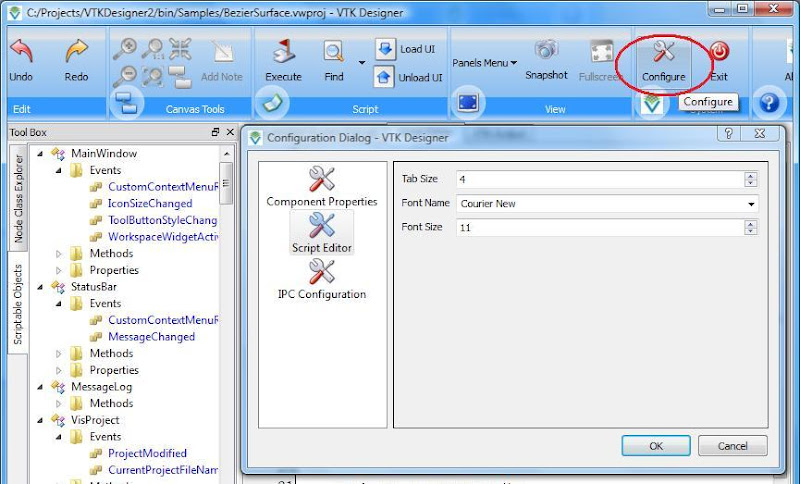
Task: Select the zoom out magnifier tool
Action: click(124, 77)
